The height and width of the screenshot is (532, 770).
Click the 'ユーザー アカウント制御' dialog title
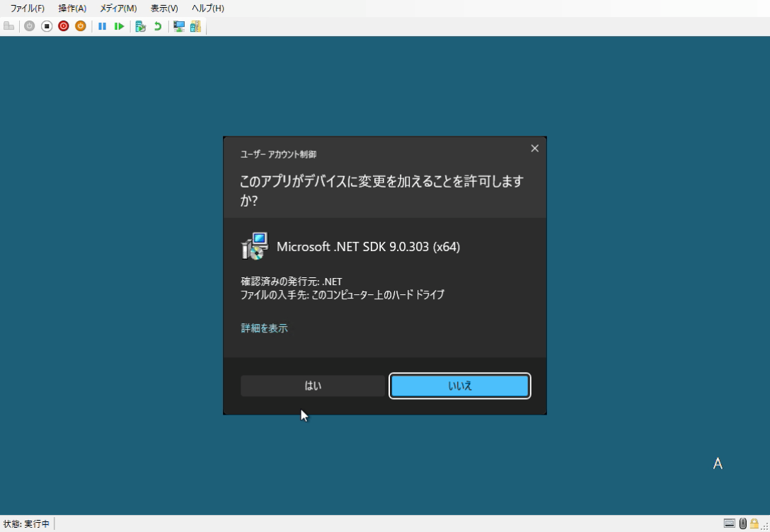coord(278,154)
